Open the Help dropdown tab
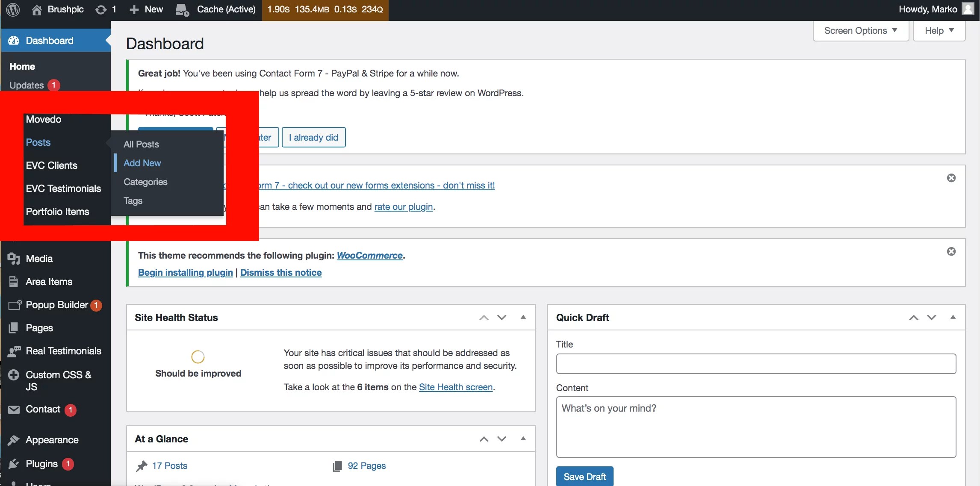 click(x=939, y=31)
